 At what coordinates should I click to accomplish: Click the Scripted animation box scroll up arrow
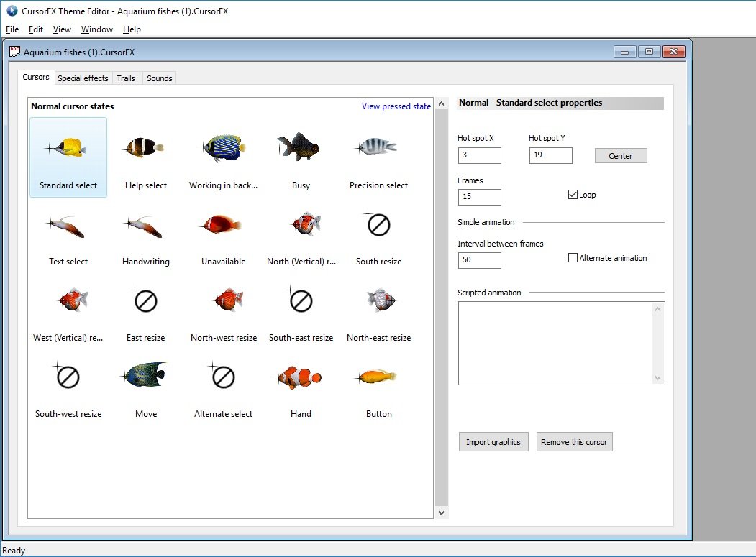[657, 309]
